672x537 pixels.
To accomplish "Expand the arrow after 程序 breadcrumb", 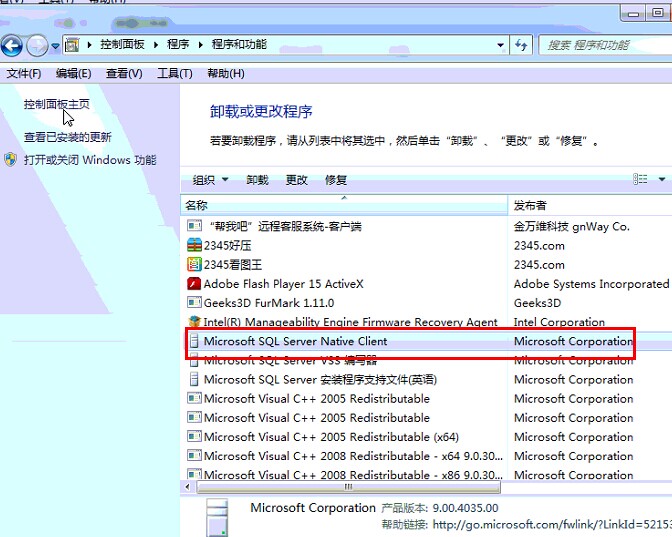I will coord(201,45).
